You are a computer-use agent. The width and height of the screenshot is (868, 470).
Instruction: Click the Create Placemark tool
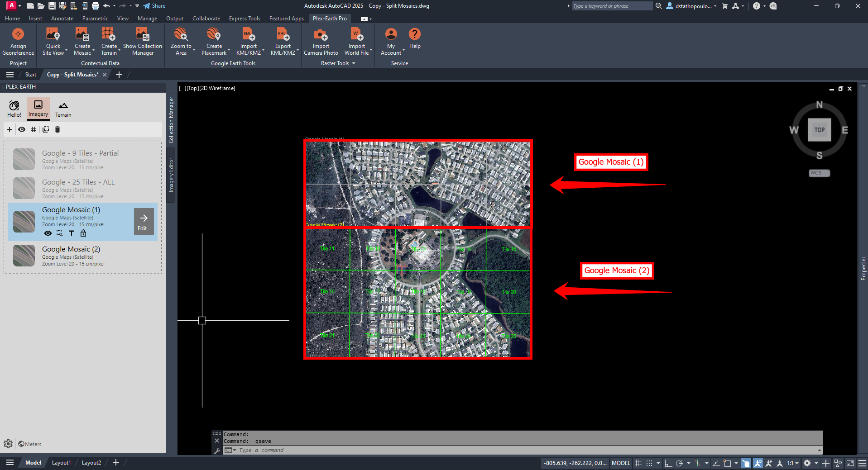[214, 42]
